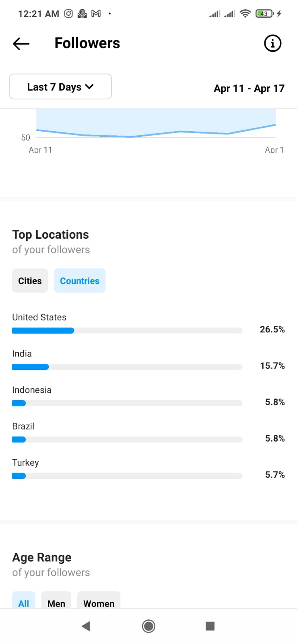This screenshot has width=297, height=644.
Task: Select the Countries location tab
Action: [80, 281]
